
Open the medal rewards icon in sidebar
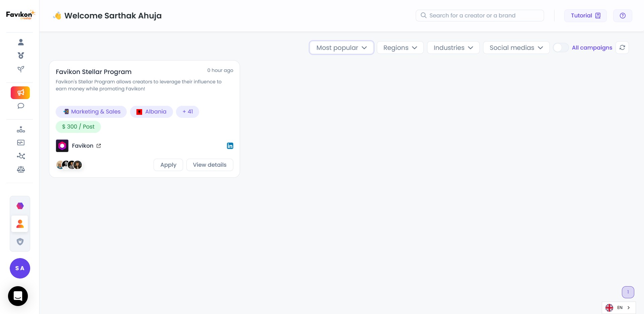coord(21,56)
